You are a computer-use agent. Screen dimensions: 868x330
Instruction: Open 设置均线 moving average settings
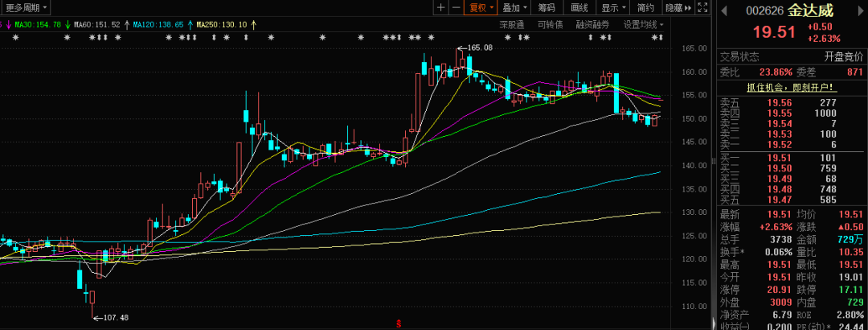tap(643, 25)
